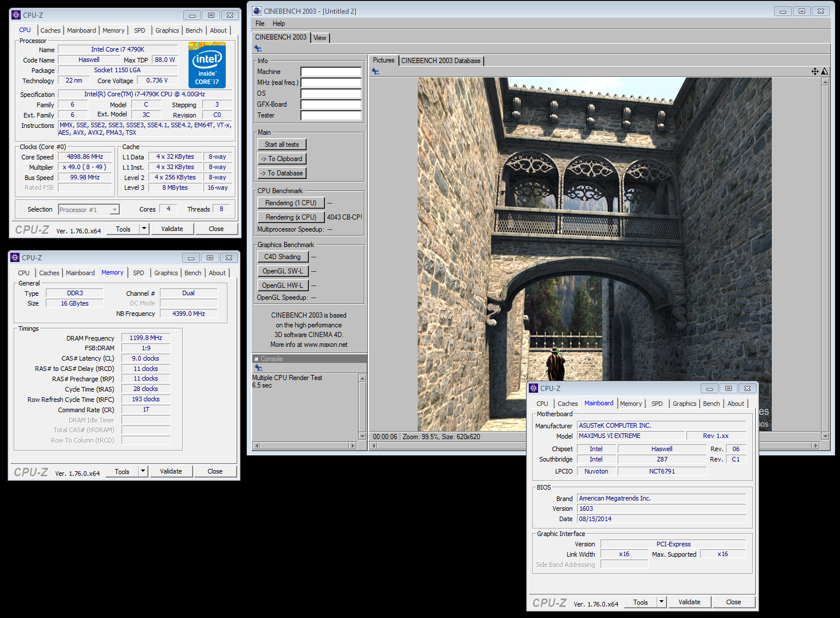Open Graphics tab in Mainboard CPU-Z window

coord(685,404)
